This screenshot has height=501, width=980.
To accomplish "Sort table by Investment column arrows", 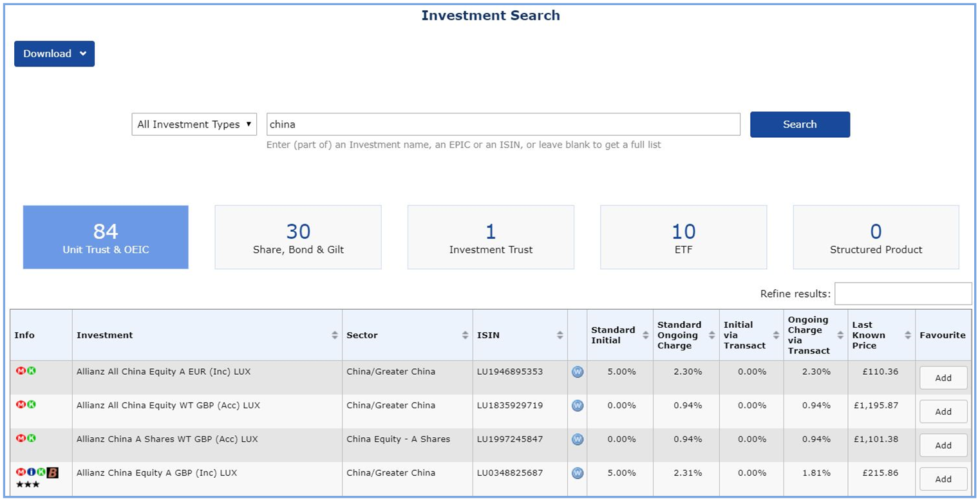I will [335, 335].
